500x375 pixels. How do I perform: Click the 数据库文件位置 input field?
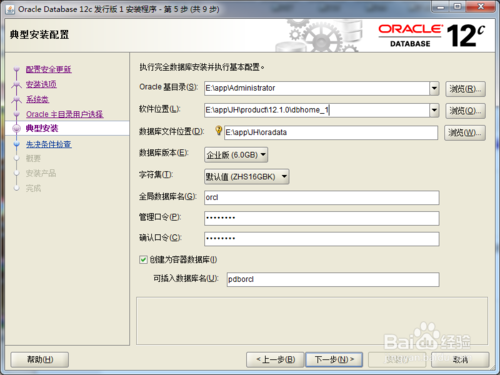pos(331,132)
